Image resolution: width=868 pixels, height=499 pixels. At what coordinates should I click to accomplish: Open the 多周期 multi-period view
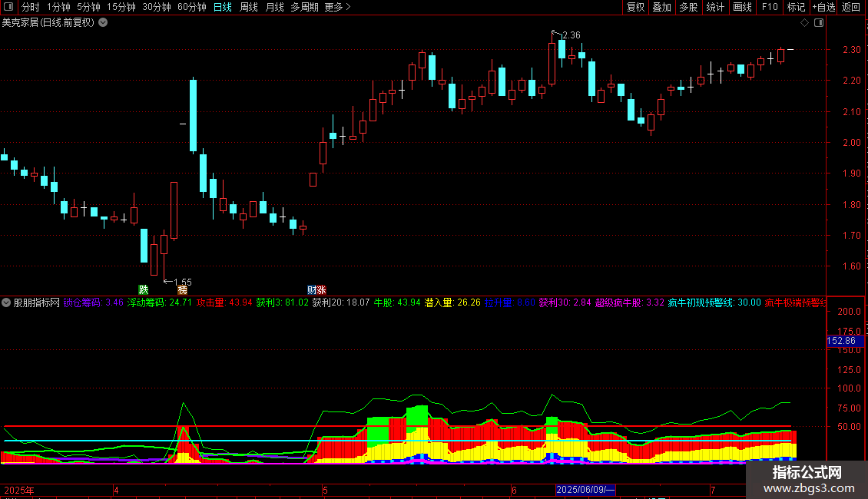[304, 7]
